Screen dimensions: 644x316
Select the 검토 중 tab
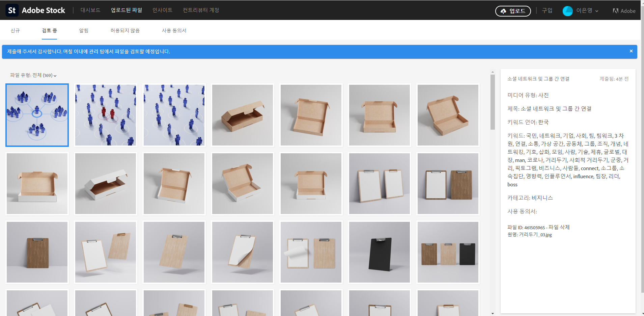[x=49, y=30]
